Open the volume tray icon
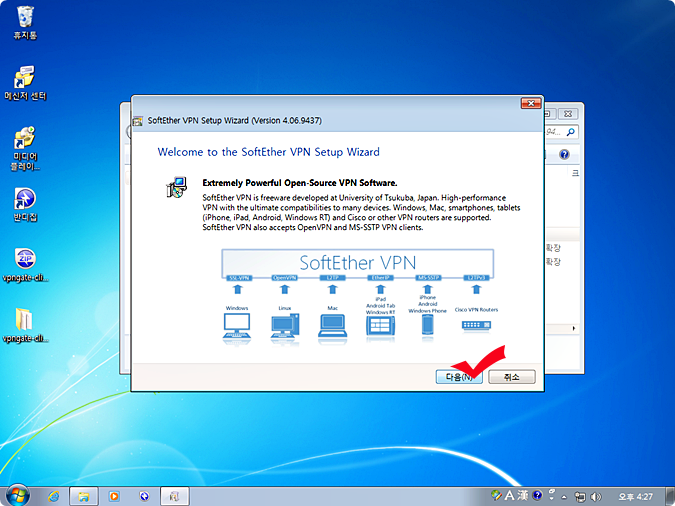 (x=596, y=497)
